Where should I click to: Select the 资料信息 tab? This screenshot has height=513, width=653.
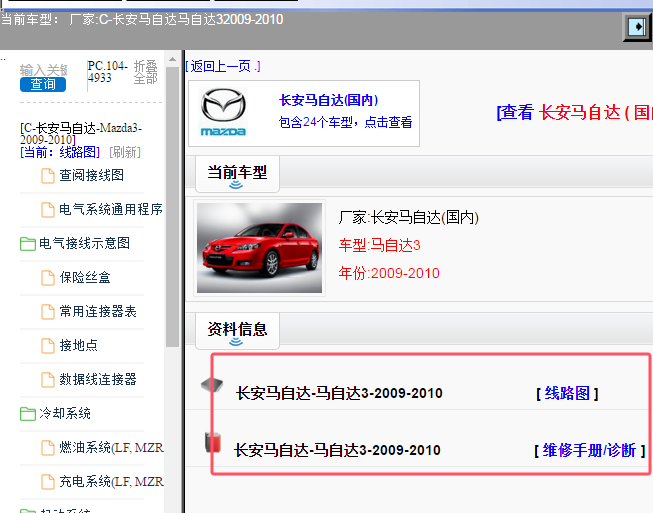click(x=237, y=331)
